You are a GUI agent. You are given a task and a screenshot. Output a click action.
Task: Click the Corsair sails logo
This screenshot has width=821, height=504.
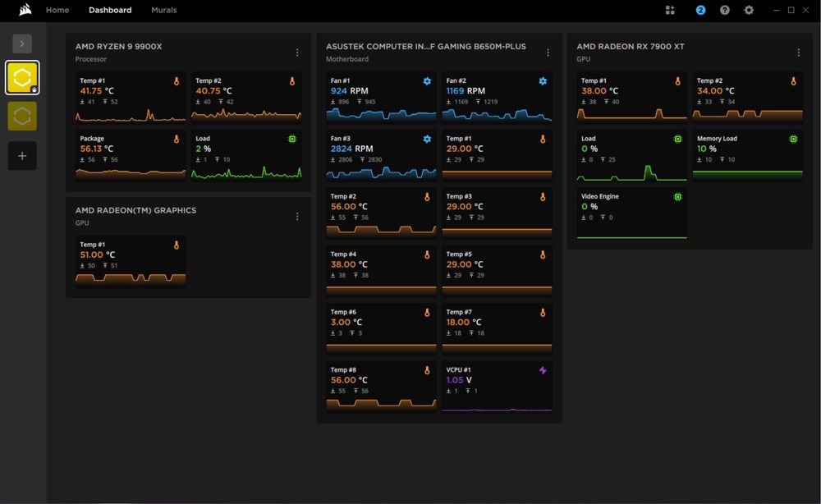(x=25, y=10)
